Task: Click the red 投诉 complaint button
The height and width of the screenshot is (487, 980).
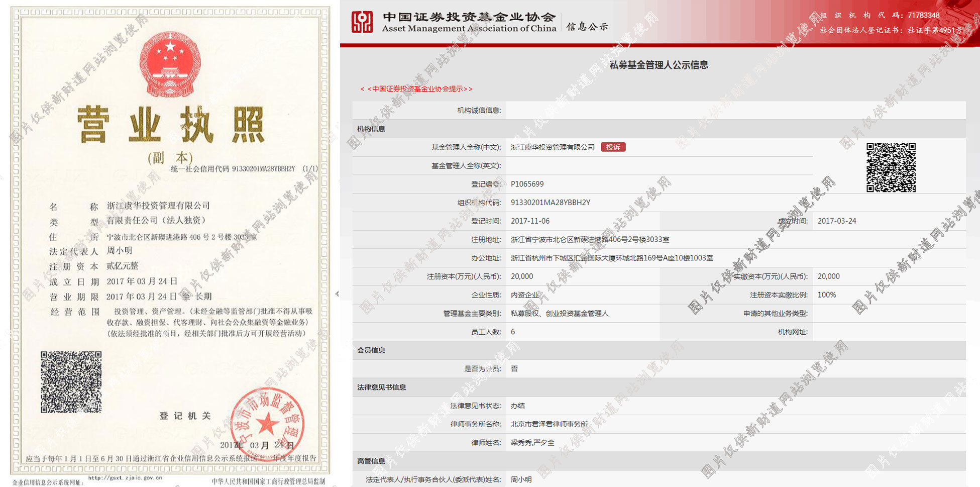Action: (x=613, y=147)
